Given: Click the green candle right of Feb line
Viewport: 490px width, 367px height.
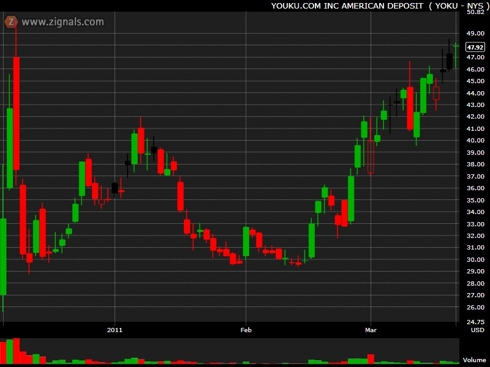Looking at the screenshot, I should coord(246,241).
